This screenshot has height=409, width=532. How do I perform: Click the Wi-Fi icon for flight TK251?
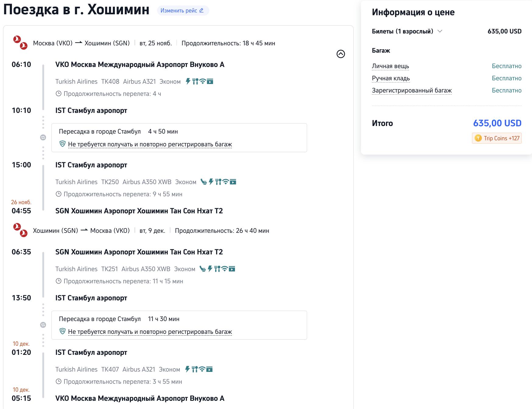point(225,269)
